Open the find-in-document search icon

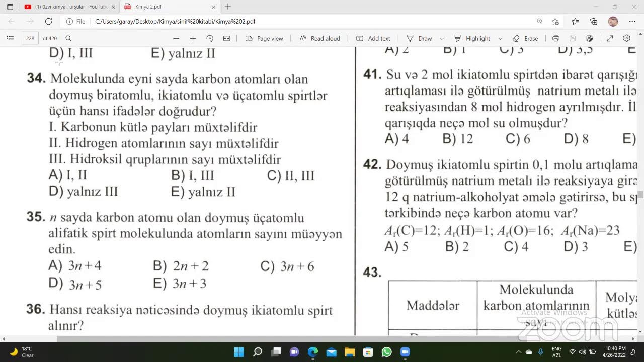click(x=68, y=38)
